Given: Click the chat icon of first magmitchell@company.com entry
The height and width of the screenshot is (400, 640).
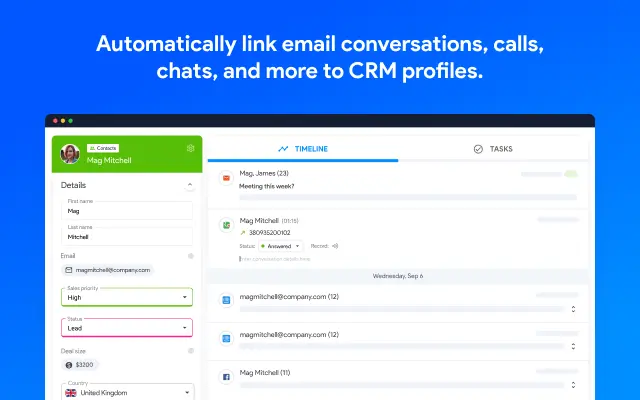Looking at the screenshot, I should [x=226, y=300].
